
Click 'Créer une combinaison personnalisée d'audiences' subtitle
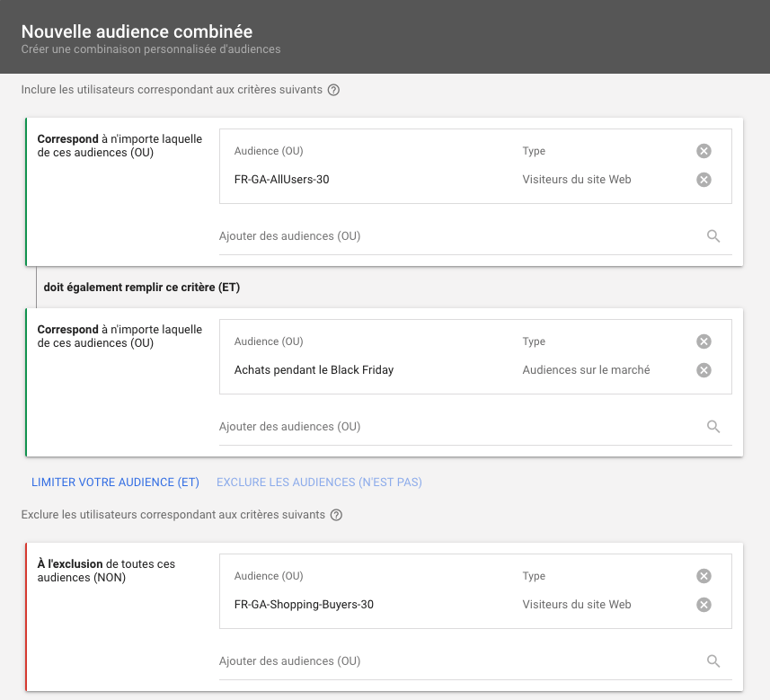pos(151,49)
